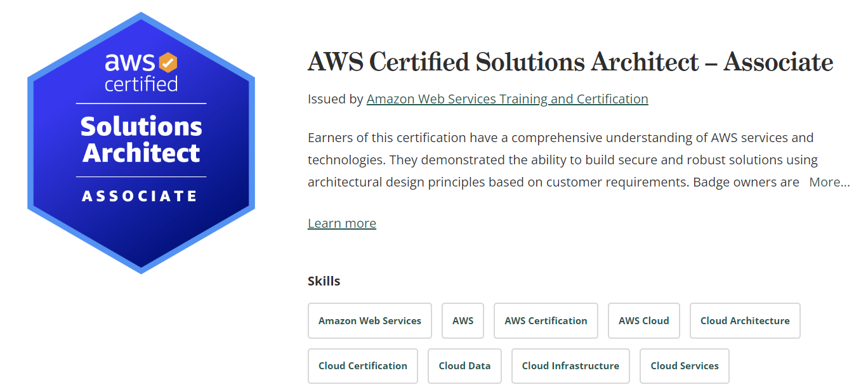Choose the AWS Certification skill tag
868x387 pixels.
546,321
